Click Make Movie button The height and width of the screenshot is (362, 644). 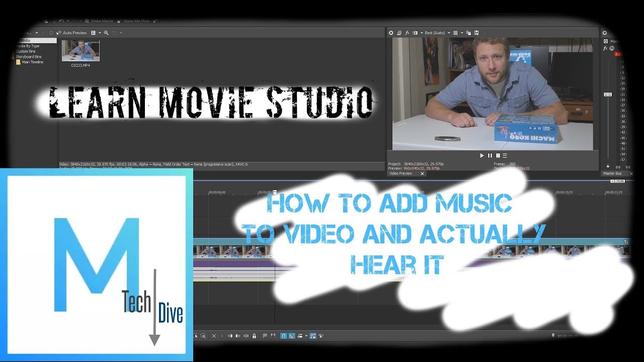coord(99,21)
